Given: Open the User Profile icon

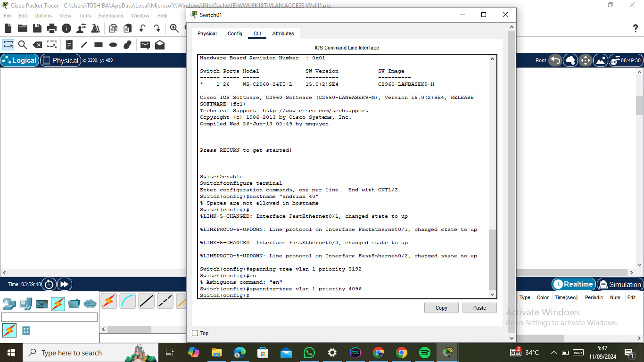Looking at the screenshot, I should pos(81,28).
